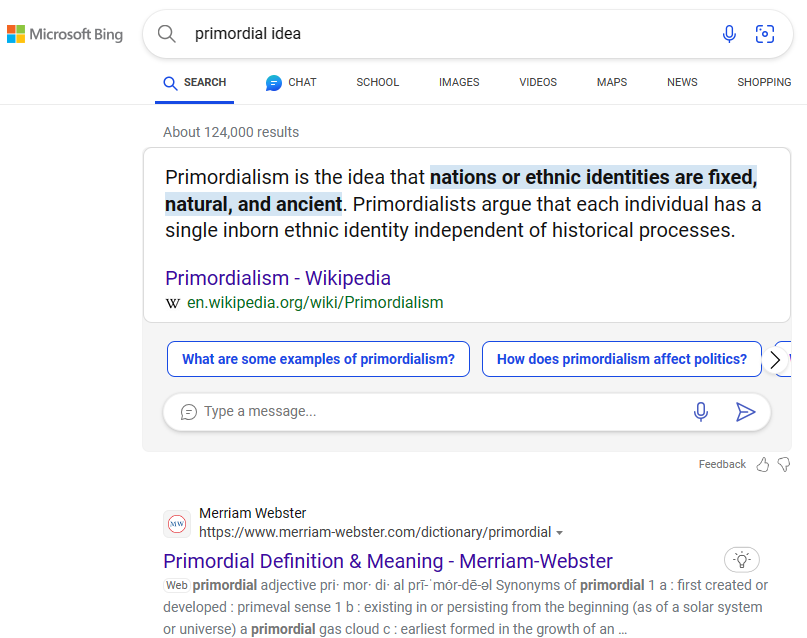The height and width of the screenshot is (638, 807).
Task: Send message with the paper plane icon
Action: pos(745,411)
